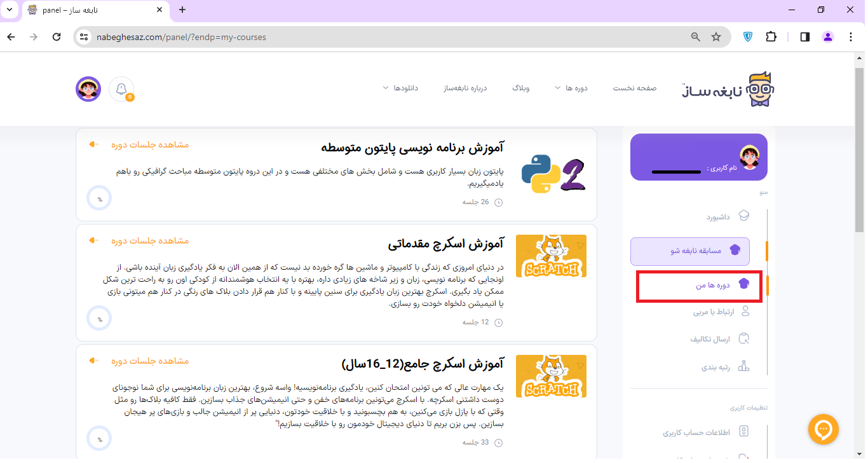Close the panel – نابغه ساز tab
This screenshot has width=868, height=463.
[159, 10]
